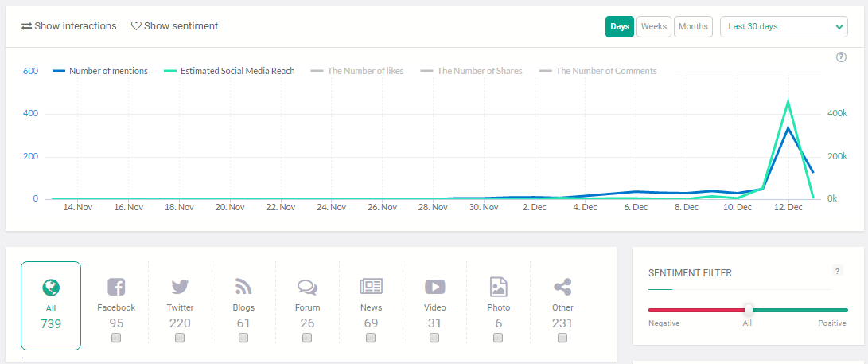This screenshot has height=364, width=868.
Task: Select the Twitter bird icon
Action: [x=180, y=287]
